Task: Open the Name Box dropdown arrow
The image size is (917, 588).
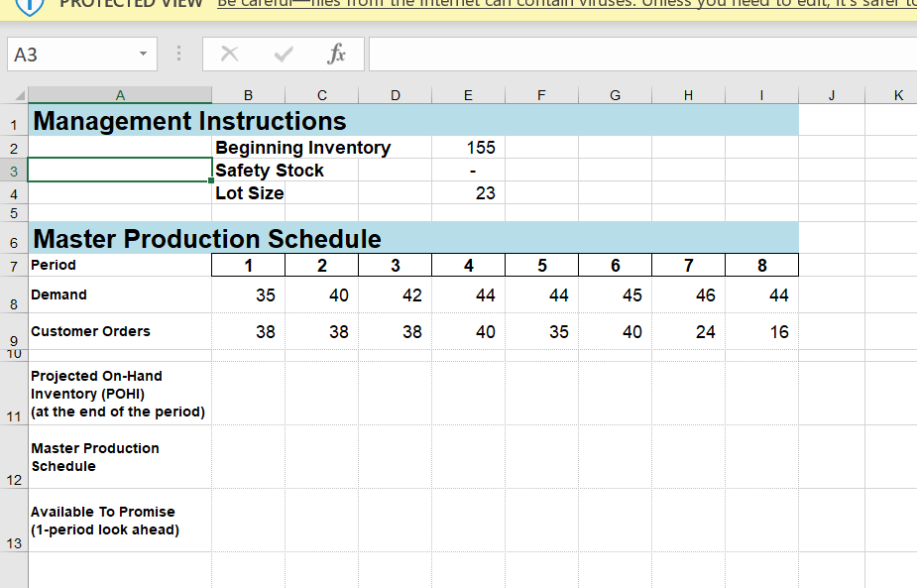Action: (x=143, y=54)
